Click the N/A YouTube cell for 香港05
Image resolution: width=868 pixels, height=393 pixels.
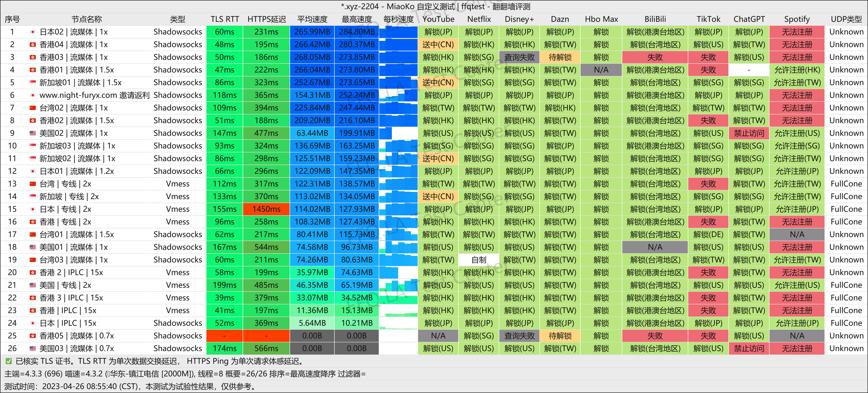[438, 336]
